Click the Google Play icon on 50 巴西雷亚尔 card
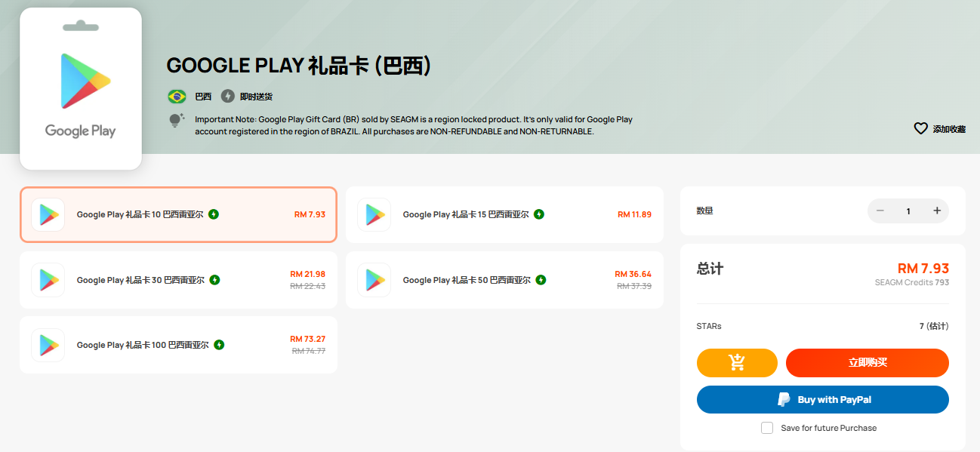 pyautogui.click(x=374, y=280)
